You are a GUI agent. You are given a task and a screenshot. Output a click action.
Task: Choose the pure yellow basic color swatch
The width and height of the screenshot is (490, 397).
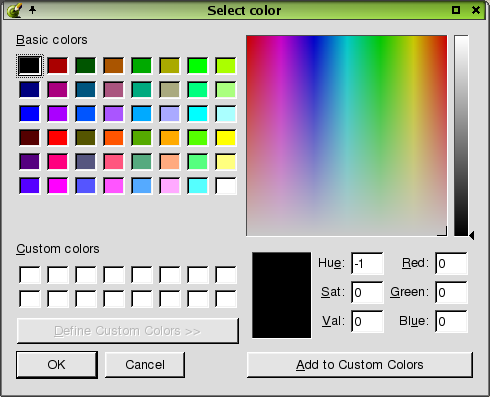click(x=226, y=138)
